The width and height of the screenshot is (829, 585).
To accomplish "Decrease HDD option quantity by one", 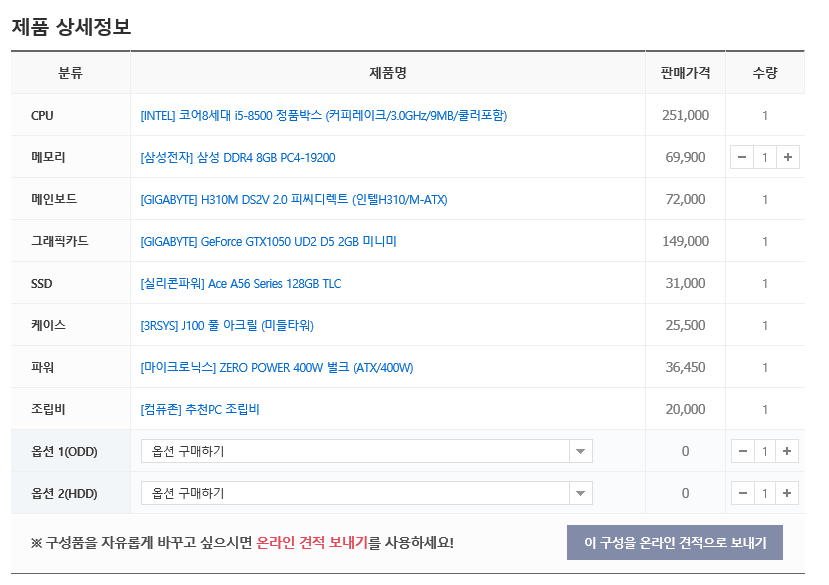I will coord(742,493).
